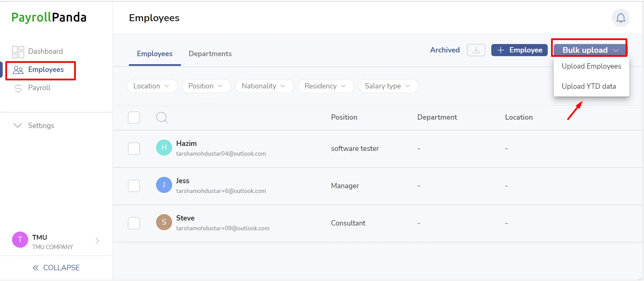Image resolution: width=644 pixels, height=281 pixels.
Task: Open Payroll from the sidebar
Action: pos(32,88)
